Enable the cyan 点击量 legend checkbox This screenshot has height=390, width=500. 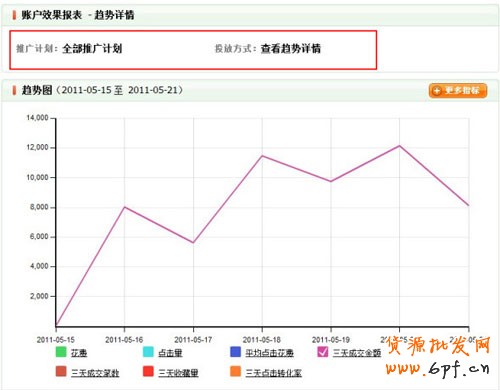[148, 352]
